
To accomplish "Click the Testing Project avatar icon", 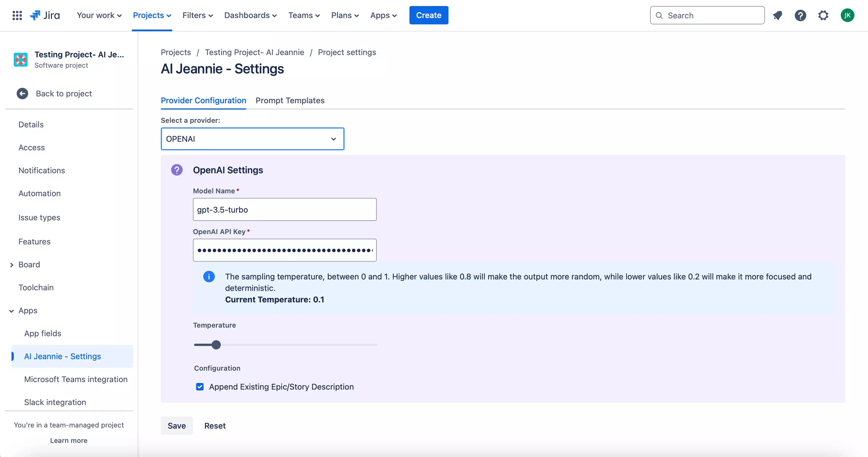I will point(21,60).
